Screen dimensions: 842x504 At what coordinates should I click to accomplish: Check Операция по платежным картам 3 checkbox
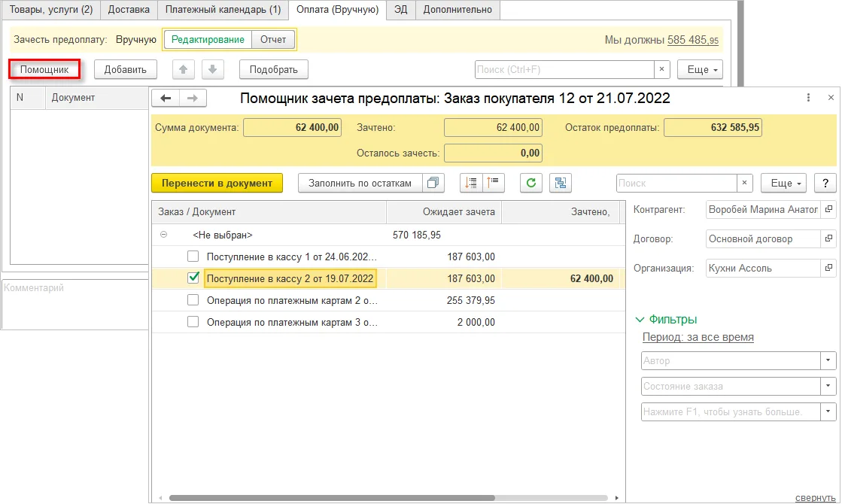pyautogui.click(x=193, y=321)
